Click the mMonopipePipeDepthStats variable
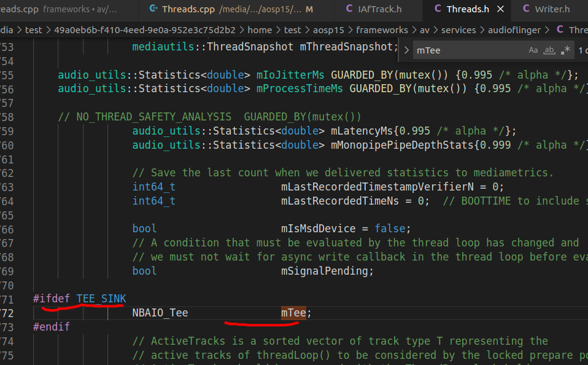 click(x=402, y=144)
